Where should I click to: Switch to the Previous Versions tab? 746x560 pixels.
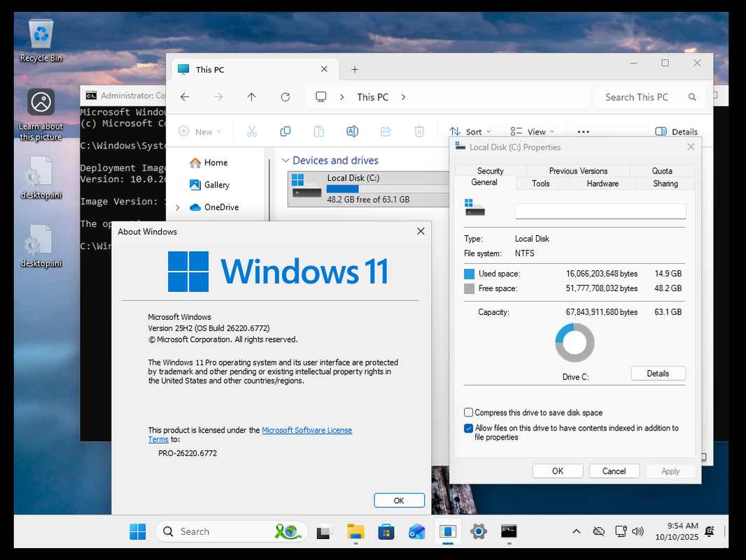[x=578, y=171]
